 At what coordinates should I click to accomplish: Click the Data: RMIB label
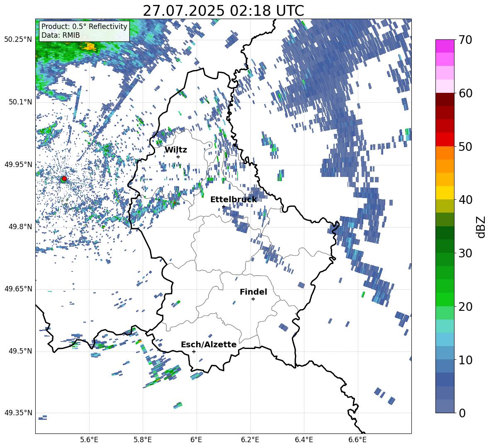61,35
